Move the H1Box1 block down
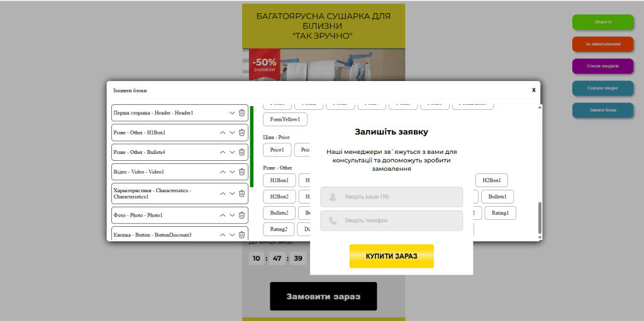644x321 pixels. click(232, 133)
